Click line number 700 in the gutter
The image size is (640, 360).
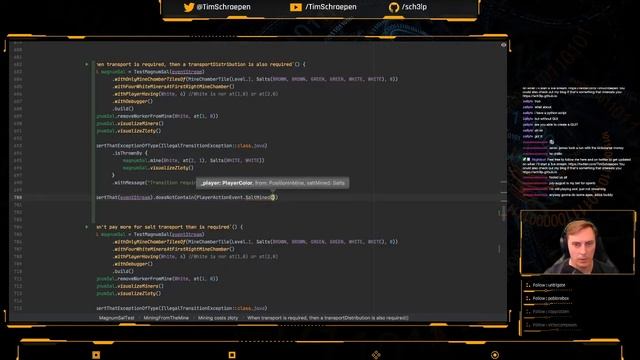(18, 197)
